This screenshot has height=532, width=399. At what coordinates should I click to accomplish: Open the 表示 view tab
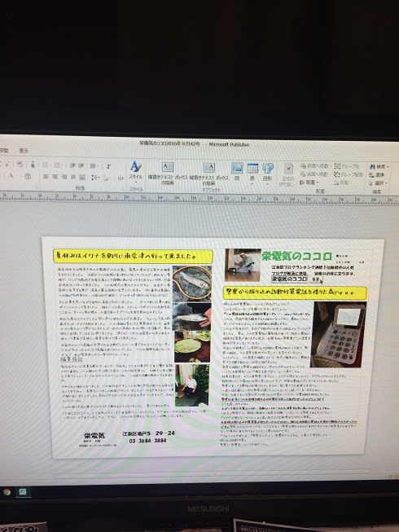coord(24,151)
